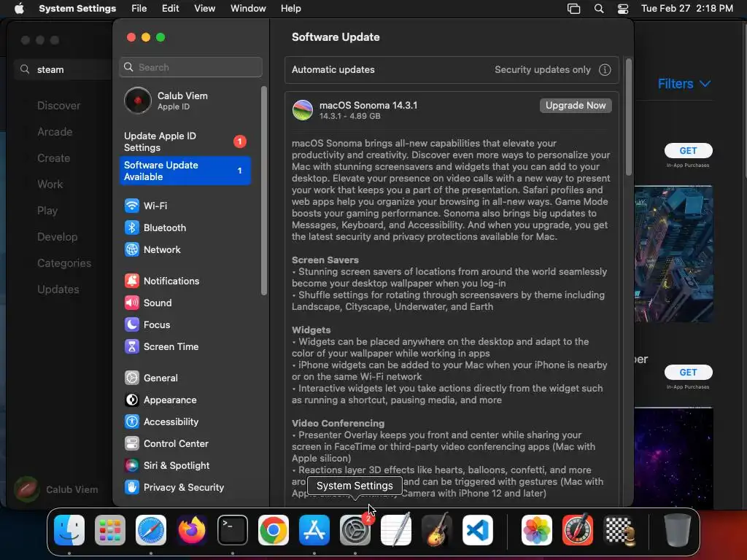This screenshot has width=747, height=560.
Task: Launch Firefox from the Dock
Action: 192,530
